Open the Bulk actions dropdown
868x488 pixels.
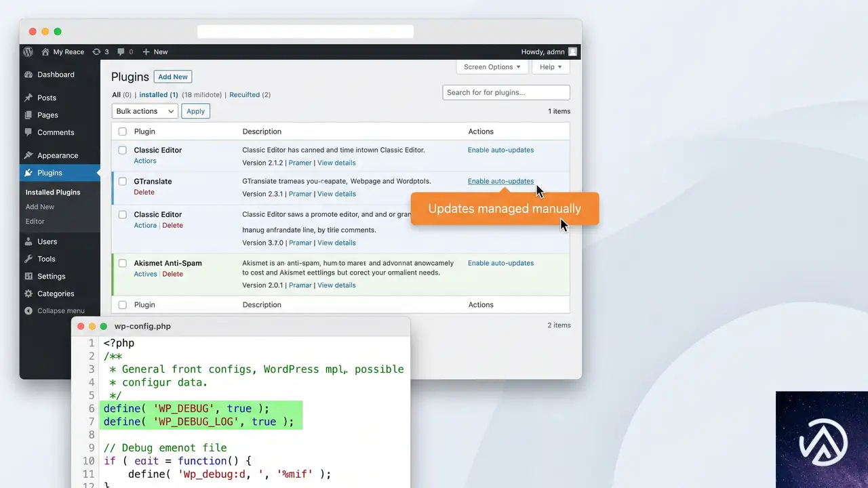pyautogui.click(x=144, y=111)
